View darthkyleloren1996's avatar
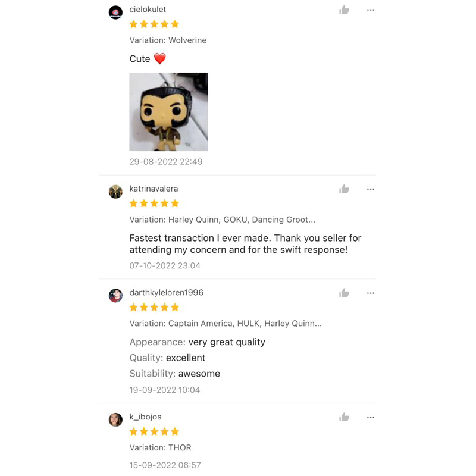Screen dimensions: 476x476 click(x=115, y=296)
